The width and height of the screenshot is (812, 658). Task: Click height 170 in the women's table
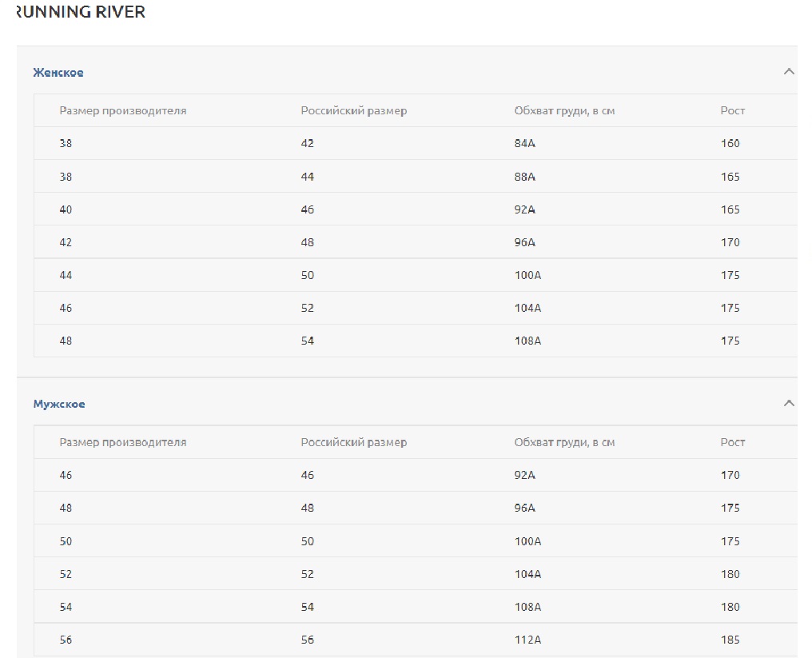coord(730,242)
